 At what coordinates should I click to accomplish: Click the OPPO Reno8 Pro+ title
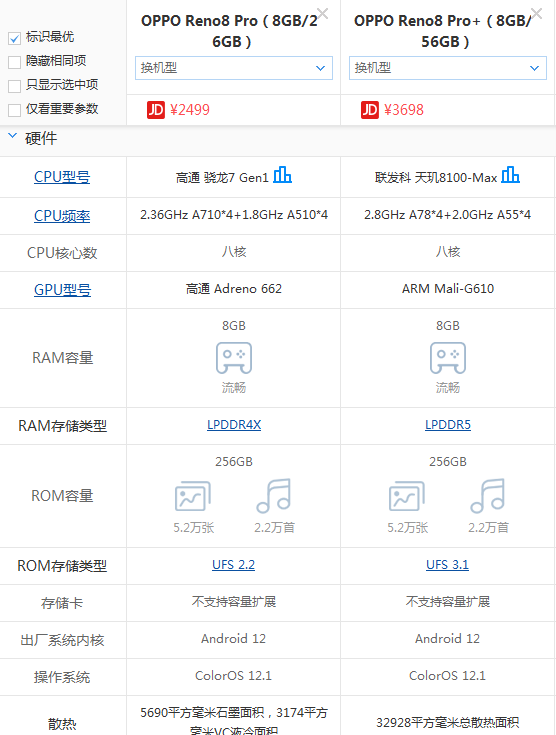[445, 31]
